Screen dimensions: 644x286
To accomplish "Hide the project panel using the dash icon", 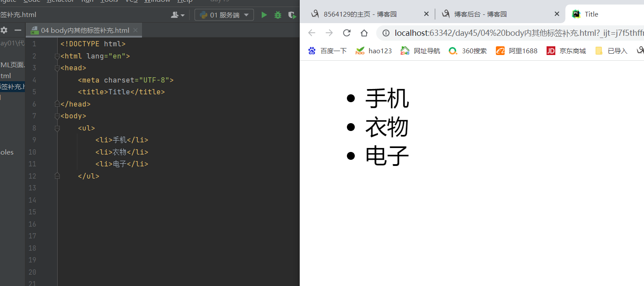I will point(18,30).
